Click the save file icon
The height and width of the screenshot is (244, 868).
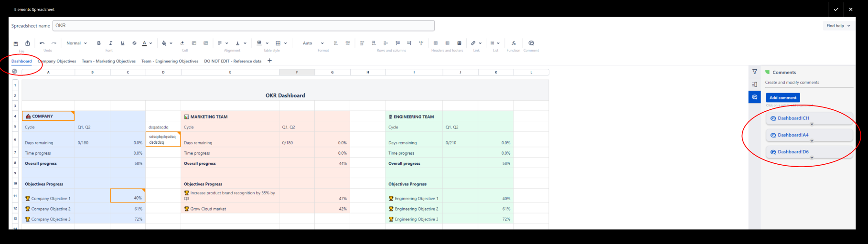click(16, 43)
